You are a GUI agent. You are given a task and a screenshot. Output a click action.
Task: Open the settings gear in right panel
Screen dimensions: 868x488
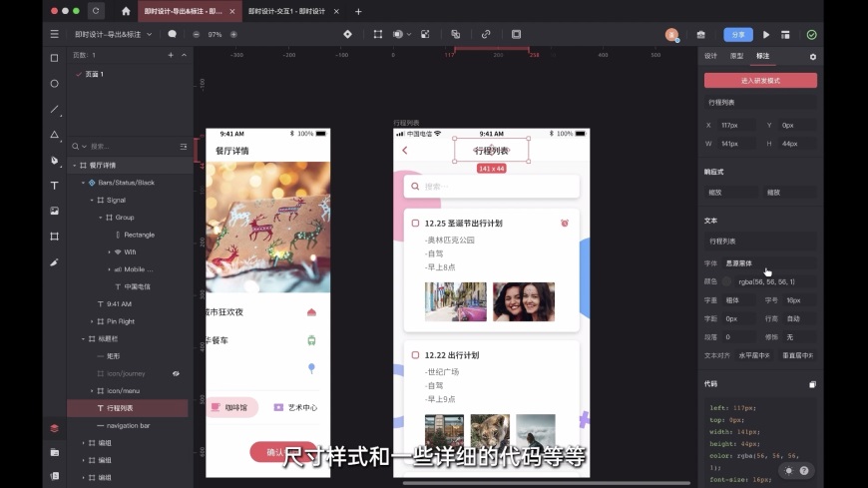(x=813, y=57)
